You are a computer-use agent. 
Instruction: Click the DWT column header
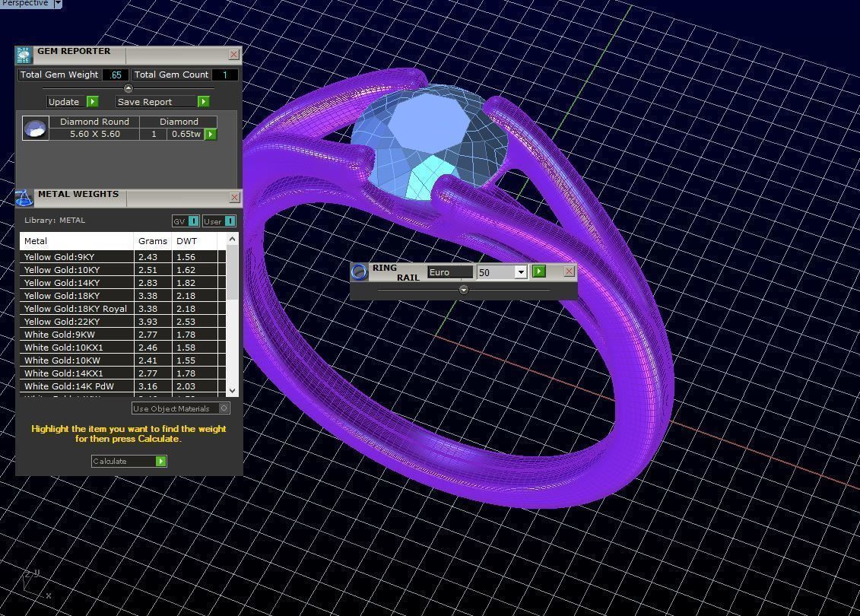(194, 241)
